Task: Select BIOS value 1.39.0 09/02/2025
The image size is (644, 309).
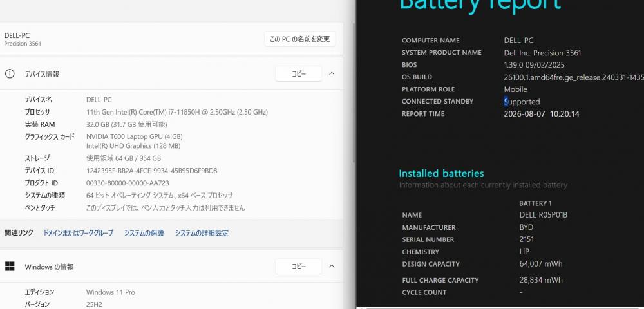Action: click(x=534, y=65)
